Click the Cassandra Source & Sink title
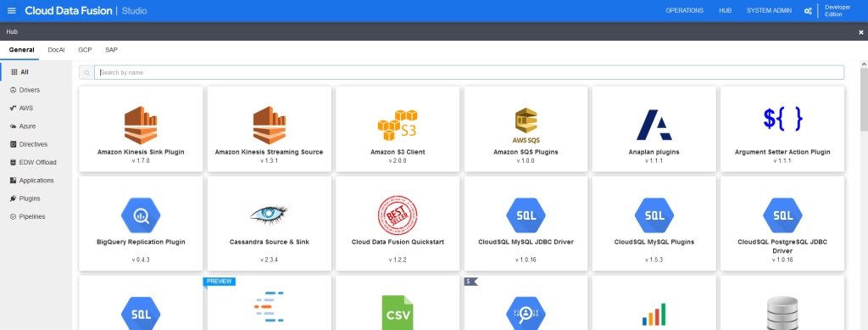This screenshot has width=868, height=330. (269, 242)
